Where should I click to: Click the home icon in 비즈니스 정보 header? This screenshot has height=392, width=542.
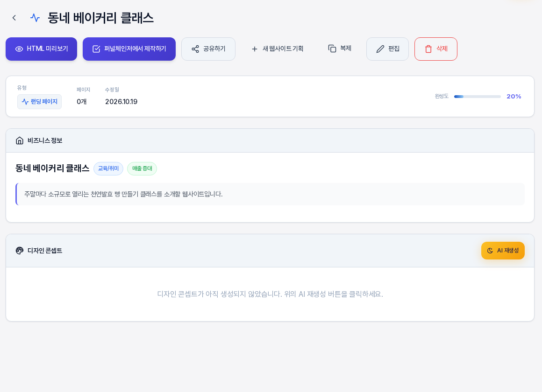coord(20,140)
